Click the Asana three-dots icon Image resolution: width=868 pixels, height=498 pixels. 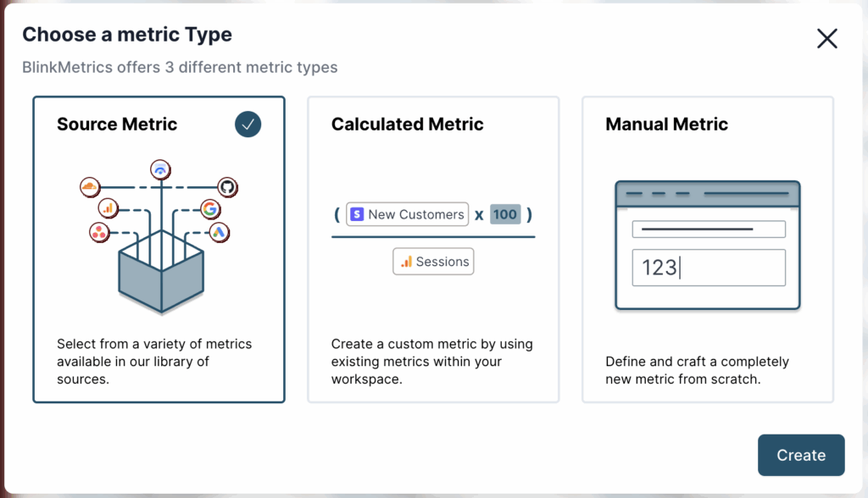99,231
